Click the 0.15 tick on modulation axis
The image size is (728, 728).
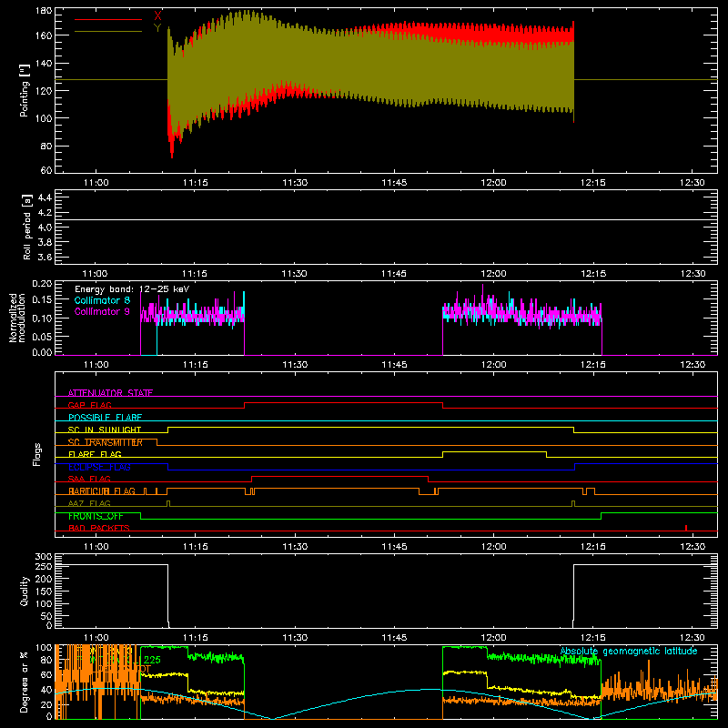click(x=42, y=300)
